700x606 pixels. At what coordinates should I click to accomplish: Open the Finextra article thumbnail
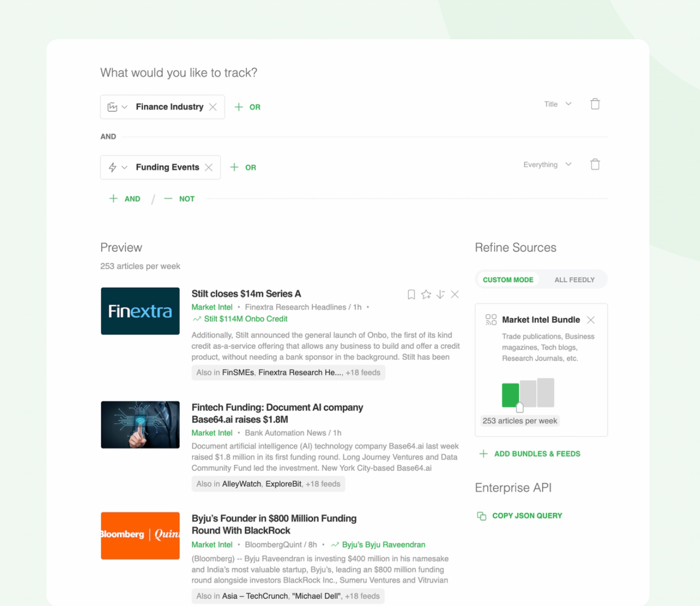(140, 311)
